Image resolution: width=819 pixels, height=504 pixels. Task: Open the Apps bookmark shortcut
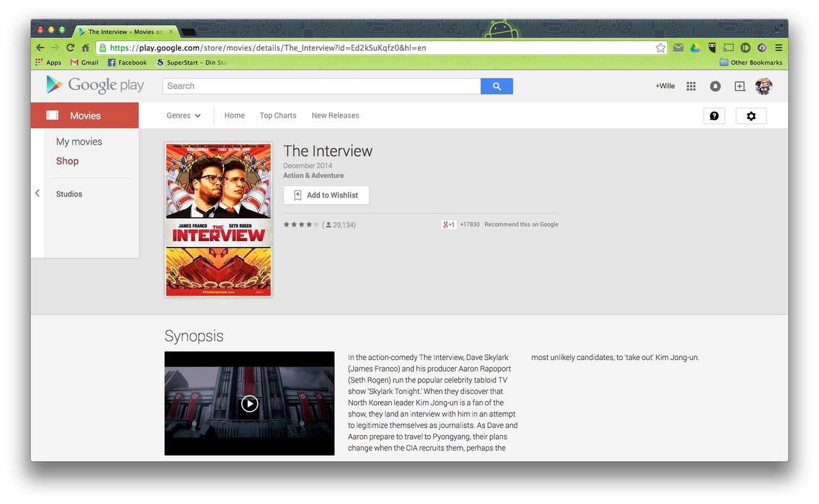coord(49,63)
